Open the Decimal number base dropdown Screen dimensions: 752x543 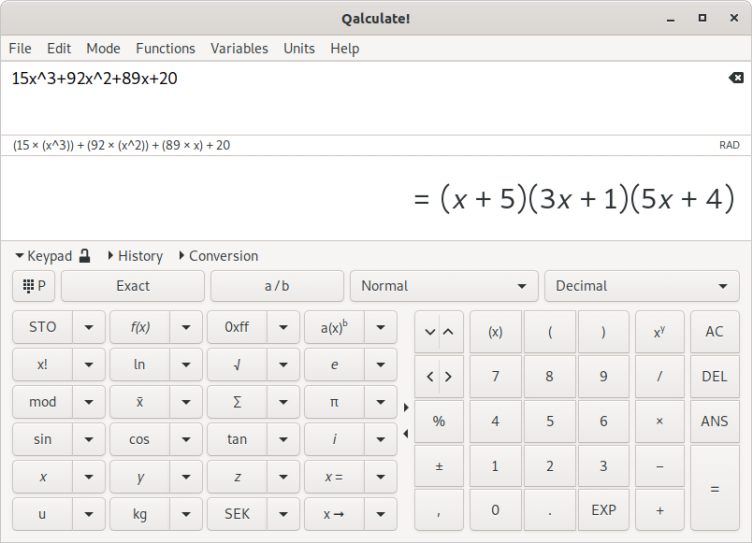[641, 286]
